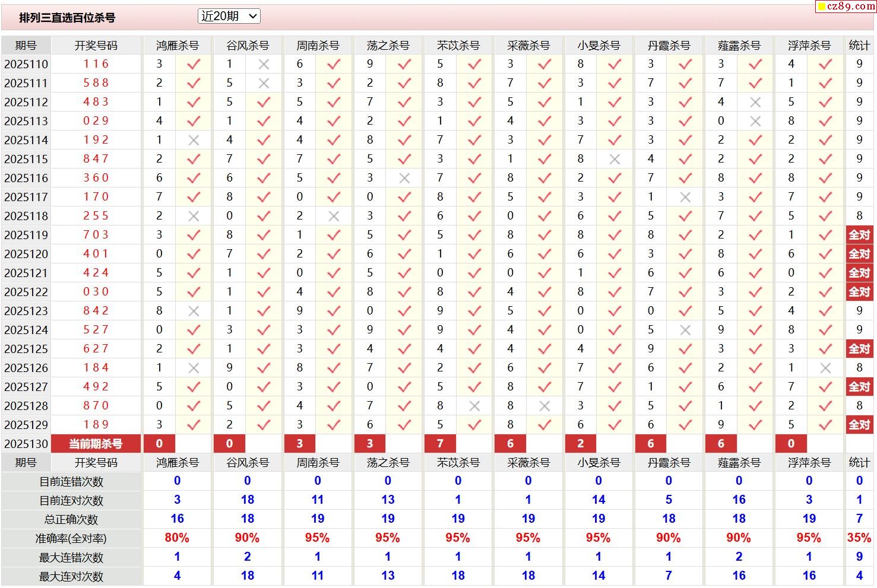Click the X mark for 鸿雁杀号 in row 2025114
Image resolution: width=877 pixels, height=588 pixels.
click(194, 140)
